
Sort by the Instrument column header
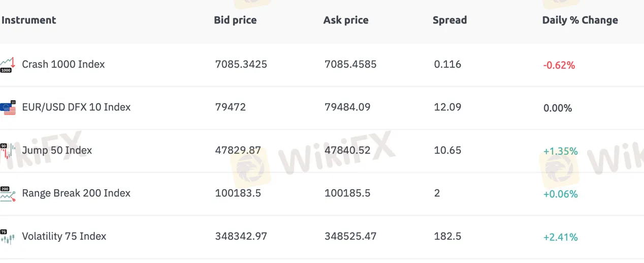(29, 20)
